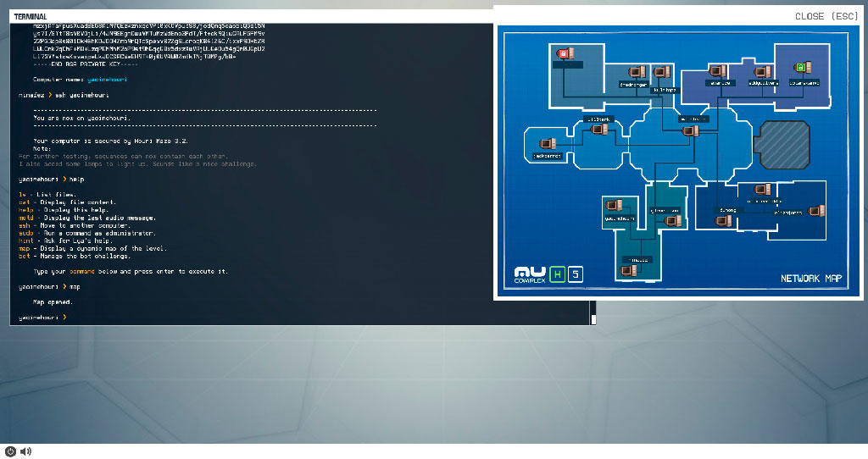Screen dimensions: 868x459
Task: Click the level 5 badge on map
Action: (576, 274)
